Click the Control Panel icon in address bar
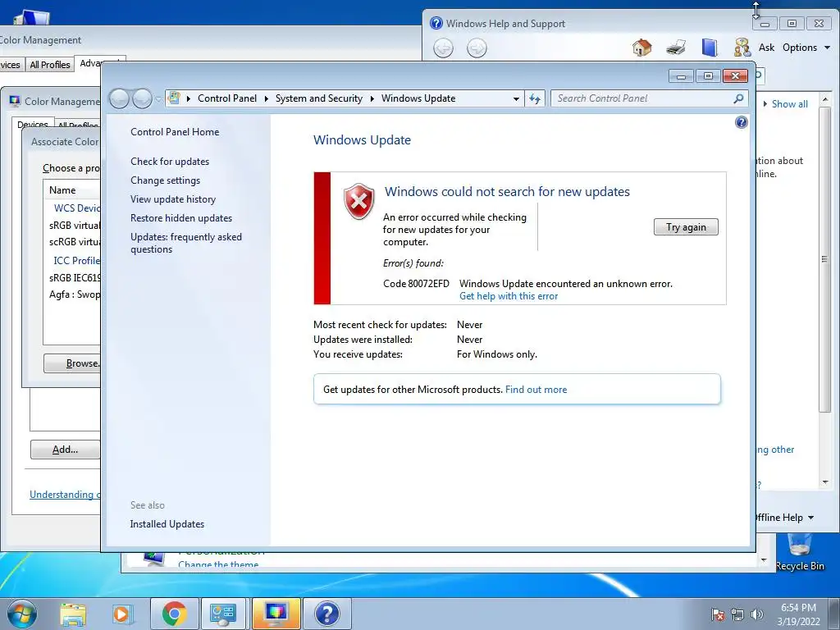 pyautogui.click(x=174, y=98)
